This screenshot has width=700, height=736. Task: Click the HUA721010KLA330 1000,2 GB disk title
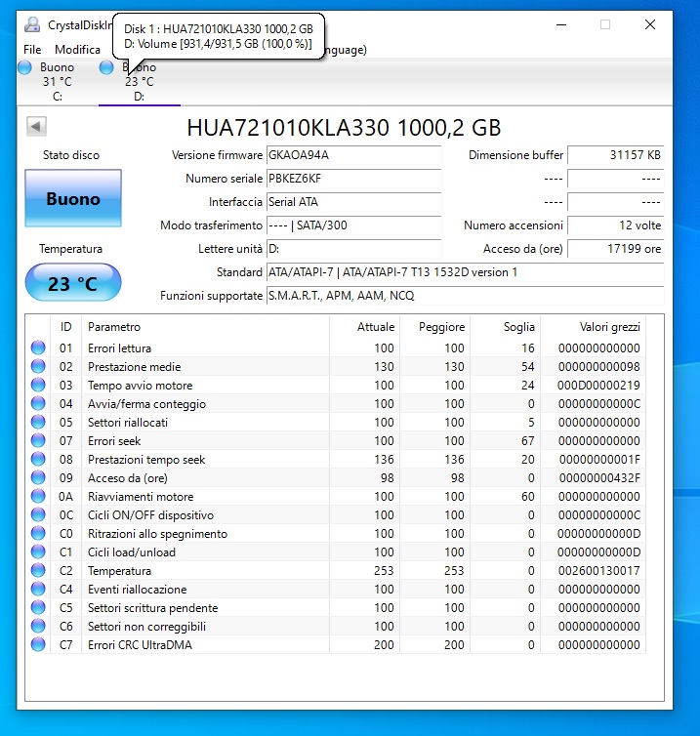point(344,128)
